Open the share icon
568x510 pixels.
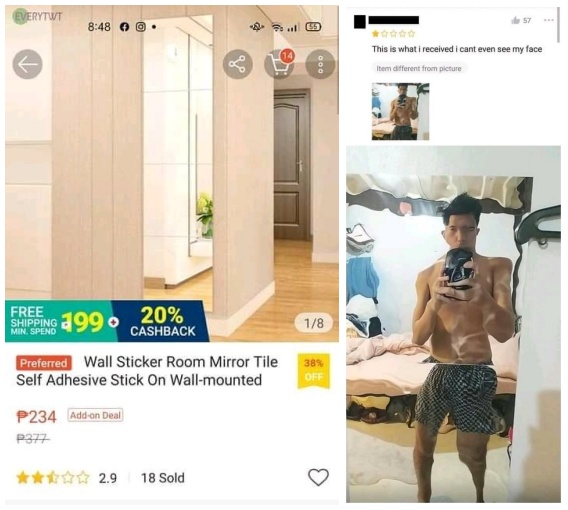[x=237, y=64]
